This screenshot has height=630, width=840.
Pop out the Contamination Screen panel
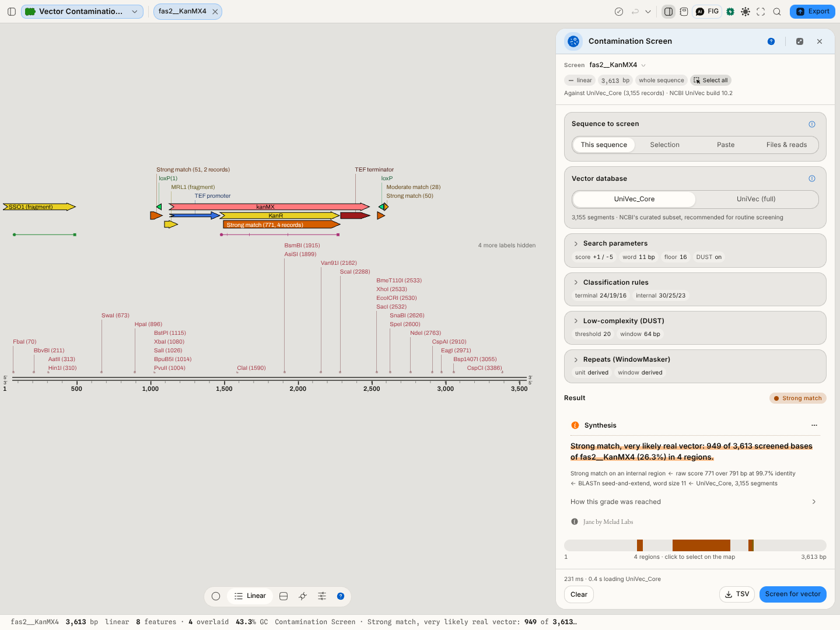click(x=800, y=41)
